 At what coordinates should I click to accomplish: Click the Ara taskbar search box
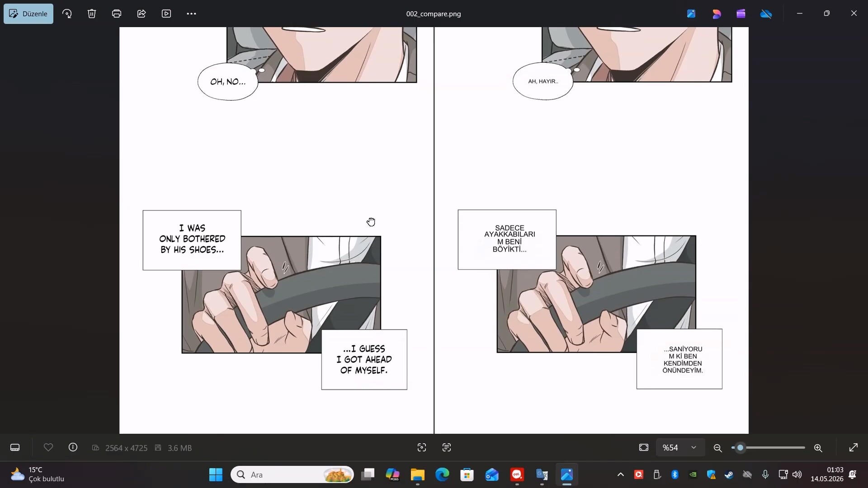(292, 474)
